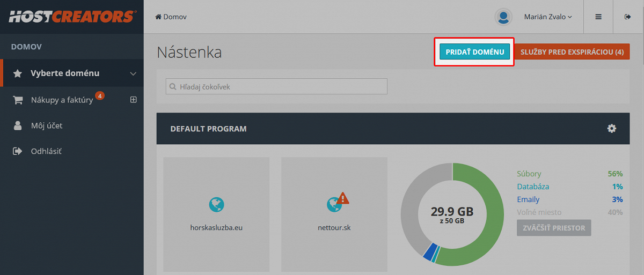The height and width of the screenshot is (275, 644).
Task: Click the Databáza legend label
Action: coord(533,187)
